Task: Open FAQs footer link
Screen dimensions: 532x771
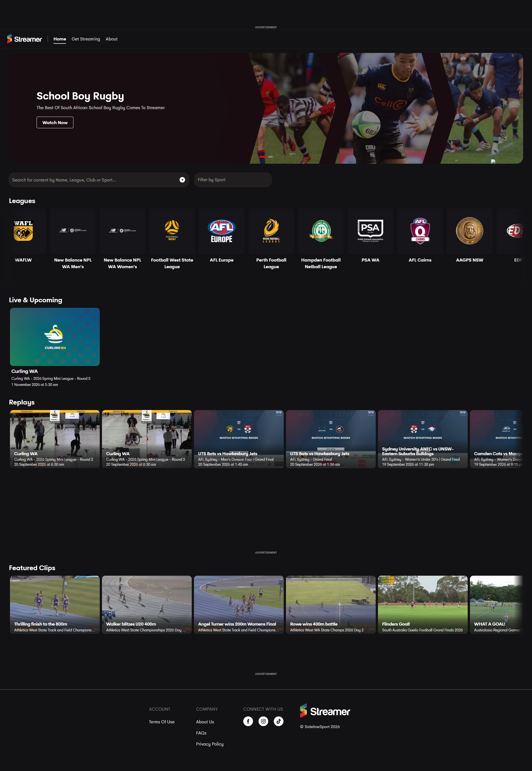Action: pyautogui.click(x=201, y=733)
